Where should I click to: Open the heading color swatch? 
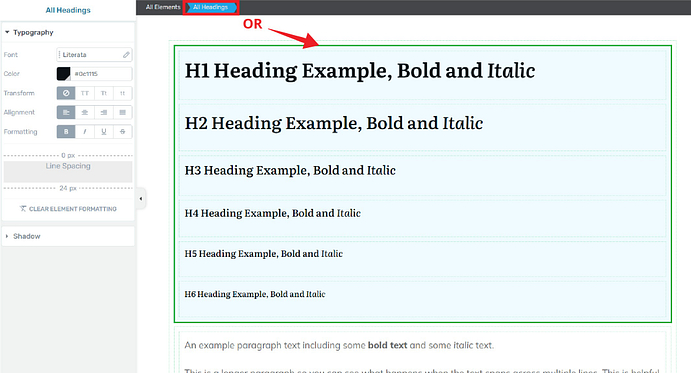pos(63,74)
